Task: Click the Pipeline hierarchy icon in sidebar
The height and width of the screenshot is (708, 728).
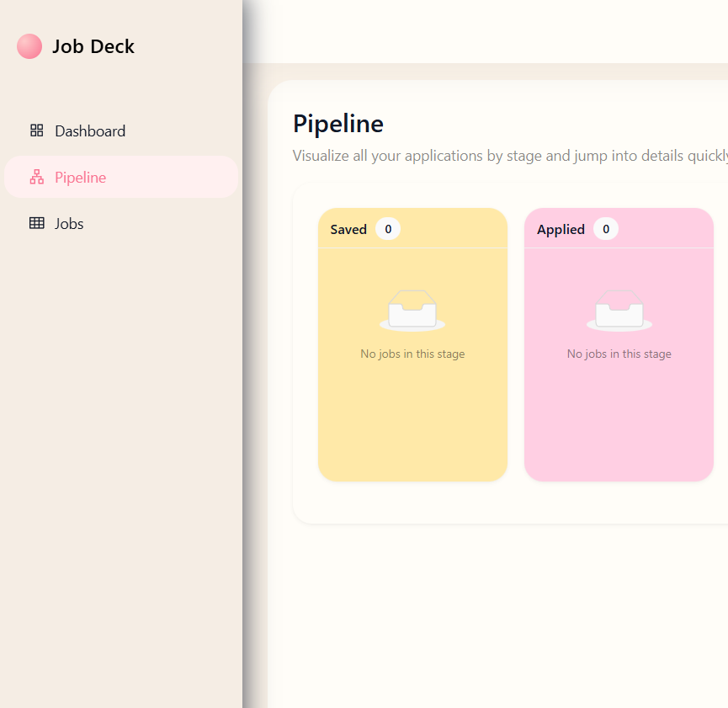Action: (x=36, y=177)
